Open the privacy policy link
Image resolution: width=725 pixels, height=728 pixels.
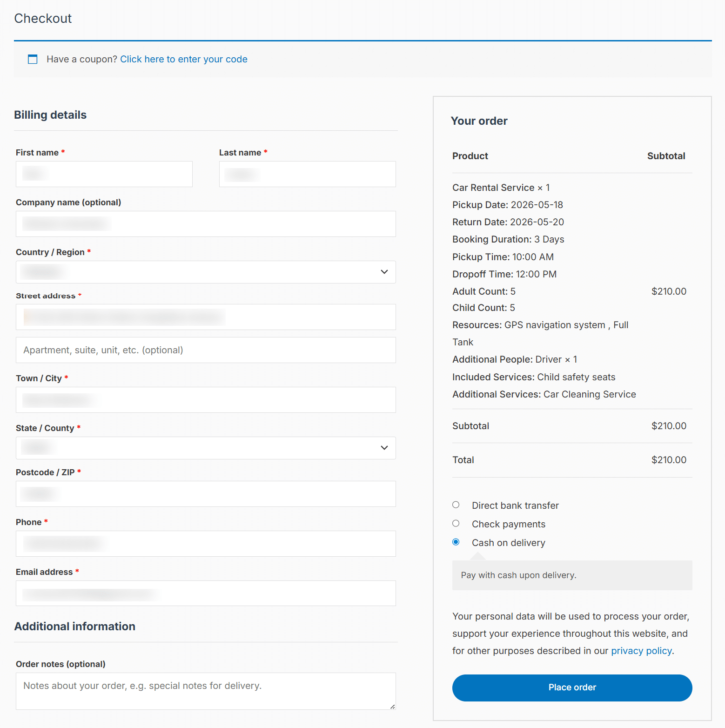[x=641, y=651]
